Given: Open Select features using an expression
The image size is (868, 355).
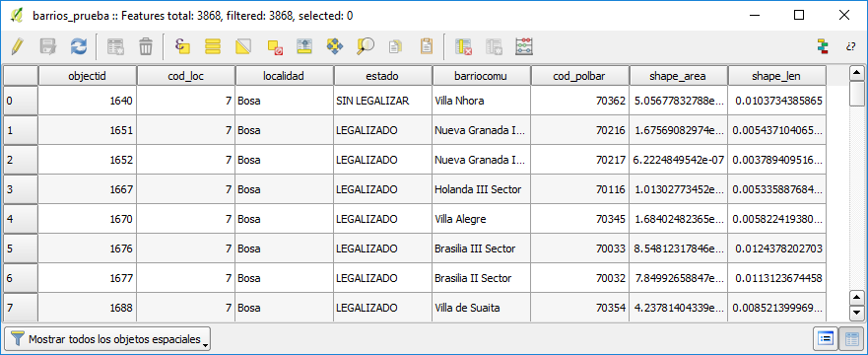Looking at the screenshot, I should pos(182,46).
